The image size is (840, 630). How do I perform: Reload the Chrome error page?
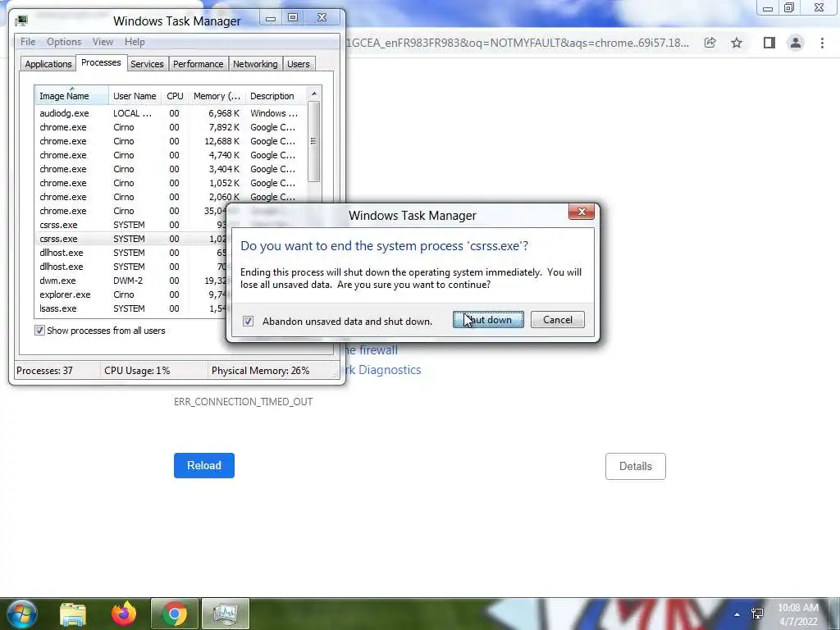point(204,466)
